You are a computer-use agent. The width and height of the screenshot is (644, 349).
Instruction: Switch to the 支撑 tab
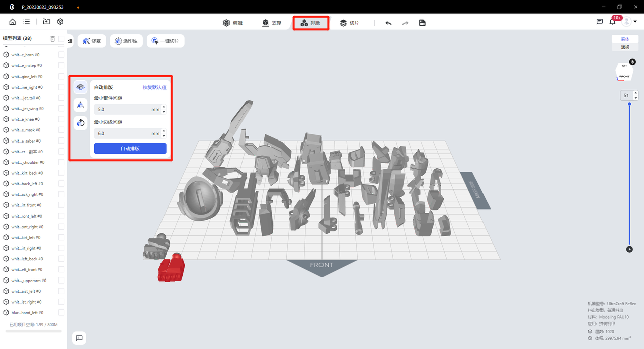tap(272, 23)
